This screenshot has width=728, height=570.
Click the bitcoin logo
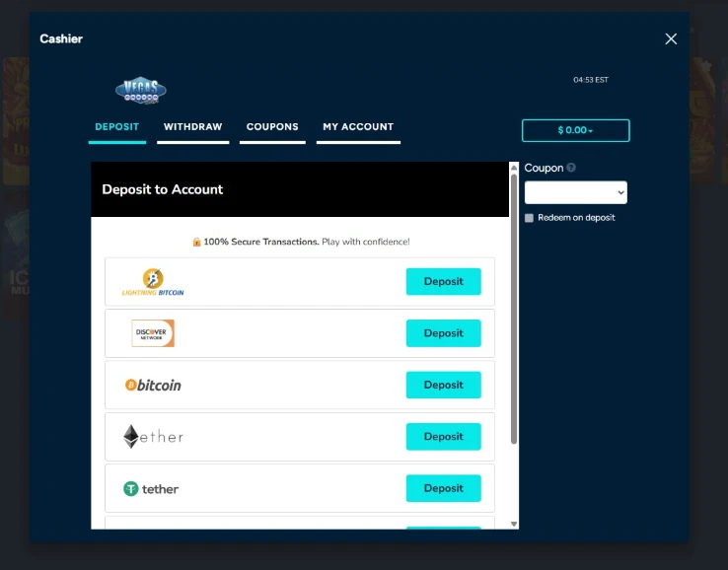pos(153,385)
